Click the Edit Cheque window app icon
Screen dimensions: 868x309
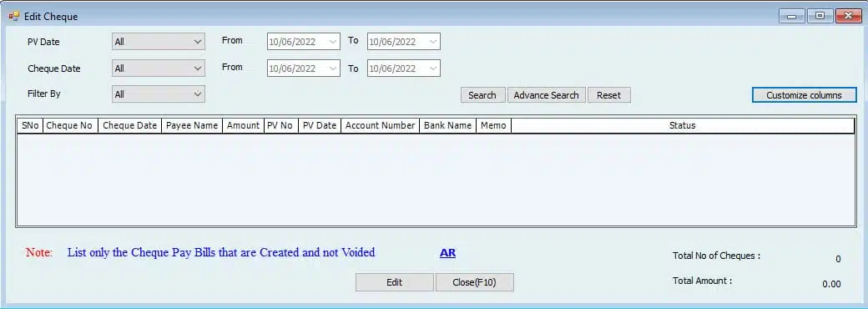coord(13,17)
